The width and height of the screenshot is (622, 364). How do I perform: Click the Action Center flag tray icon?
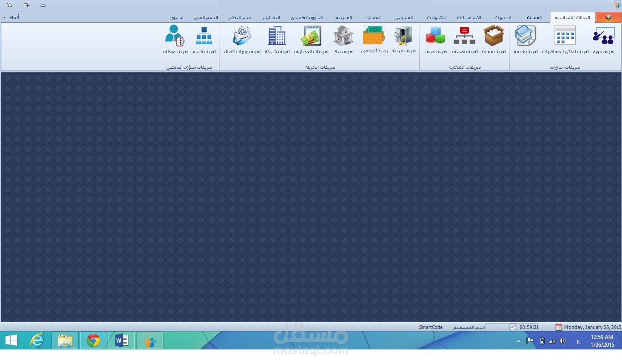pos(530,341)
